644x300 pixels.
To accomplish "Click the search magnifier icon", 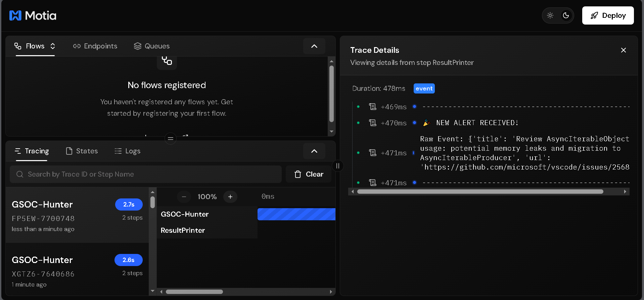I will click(x=20, y=174).
